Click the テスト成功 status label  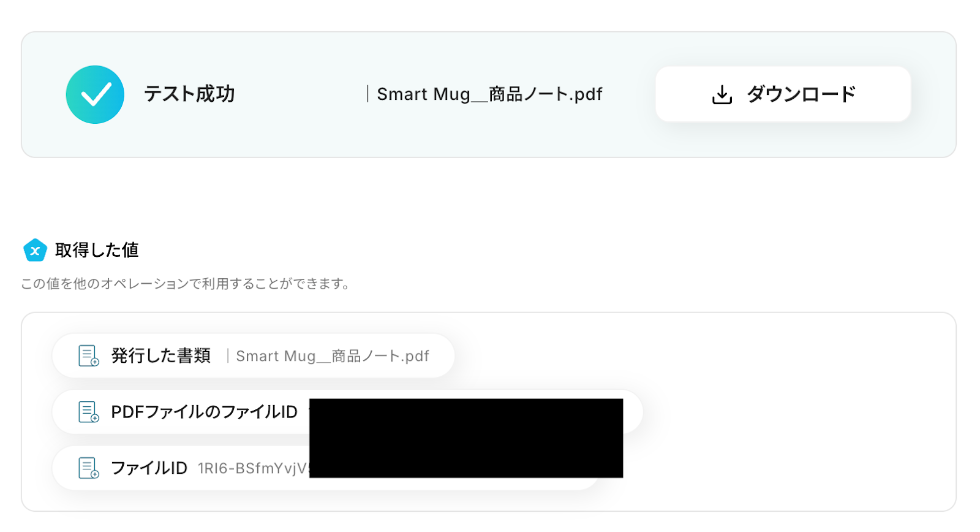(x=189, y=94)
